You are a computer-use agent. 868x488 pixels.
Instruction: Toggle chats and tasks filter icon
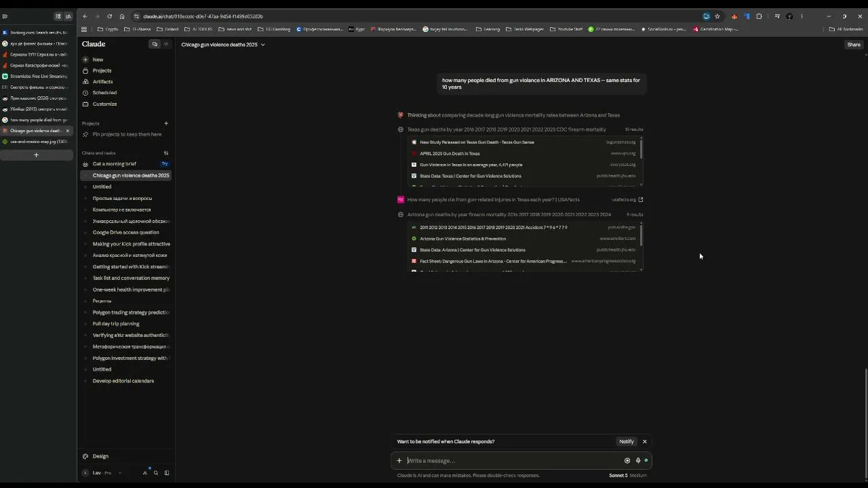[166, 153]
